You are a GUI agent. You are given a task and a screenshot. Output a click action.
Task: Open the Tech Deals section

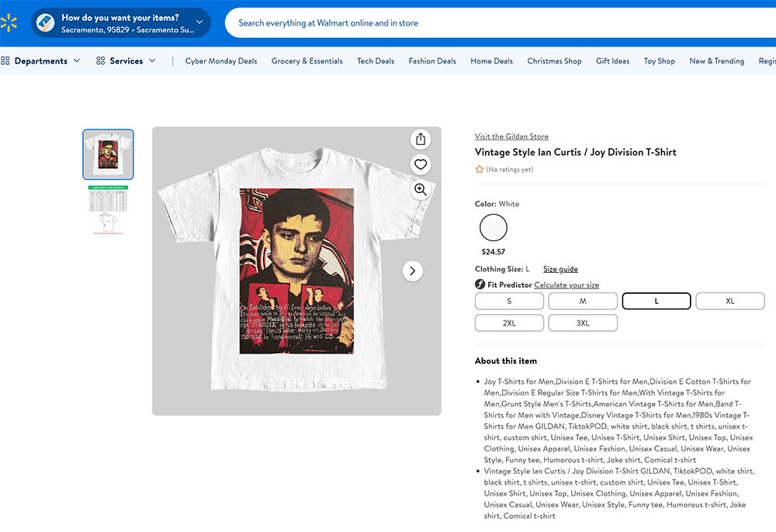click(x=376, y=61)
